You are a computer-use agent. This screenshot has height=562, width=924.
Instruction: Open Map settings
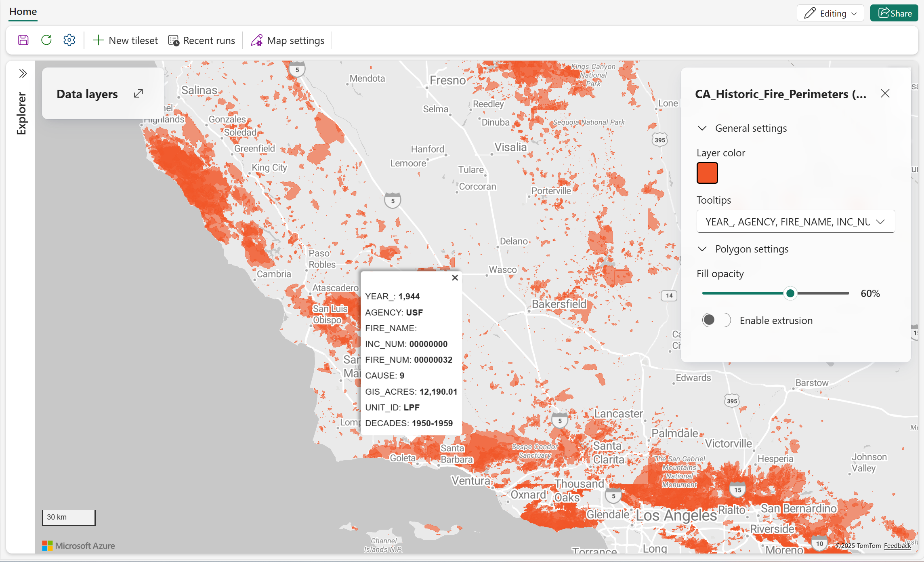288,40
